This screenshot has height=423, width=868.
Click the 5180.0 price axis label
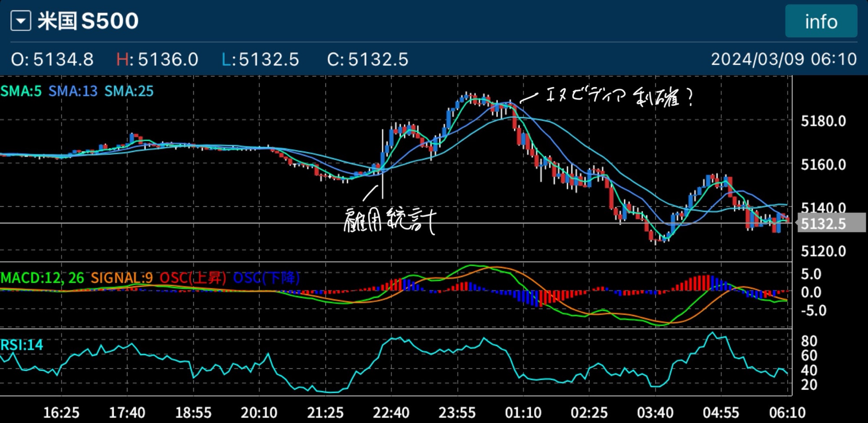823,121
